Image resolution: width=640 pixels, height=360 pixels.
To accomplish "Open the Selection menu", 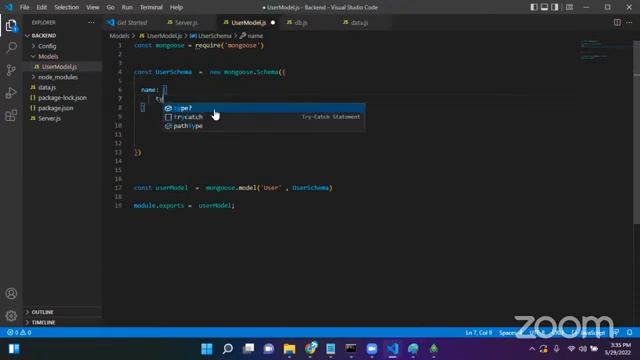I will tap(66, 7).
